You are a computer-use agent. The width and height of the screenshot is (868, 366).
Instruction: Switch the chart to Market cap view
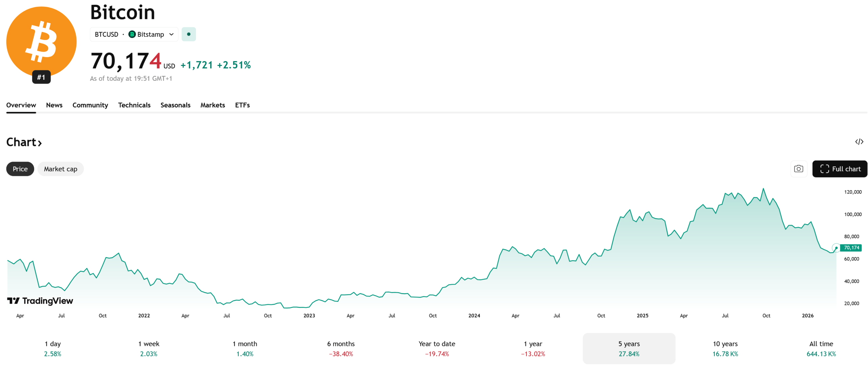click(x=60, y=169)
